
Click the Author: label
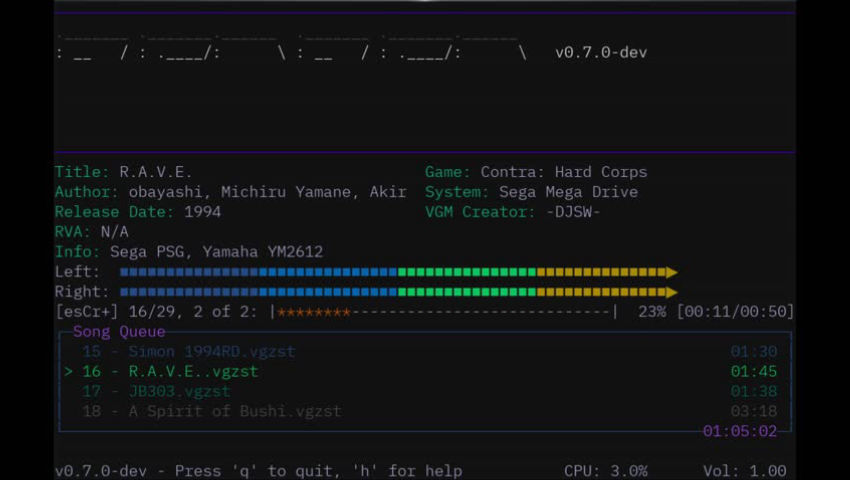tap(86, 192)
